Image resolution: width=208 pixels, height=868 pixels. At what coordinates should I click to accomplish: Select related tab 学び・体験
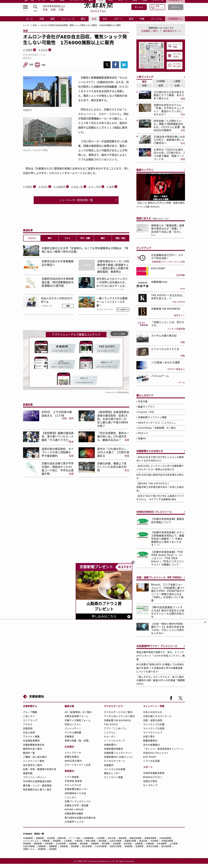click(85, 238)
